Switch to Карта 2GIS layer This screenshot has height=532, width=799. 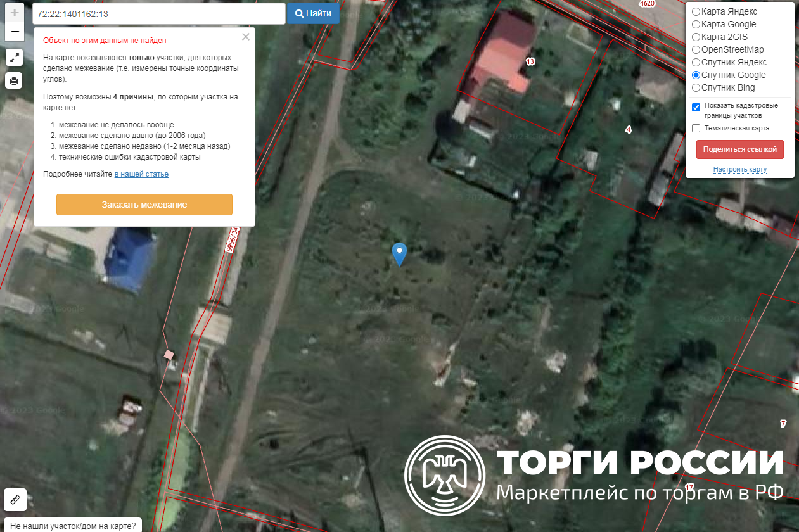696,37
